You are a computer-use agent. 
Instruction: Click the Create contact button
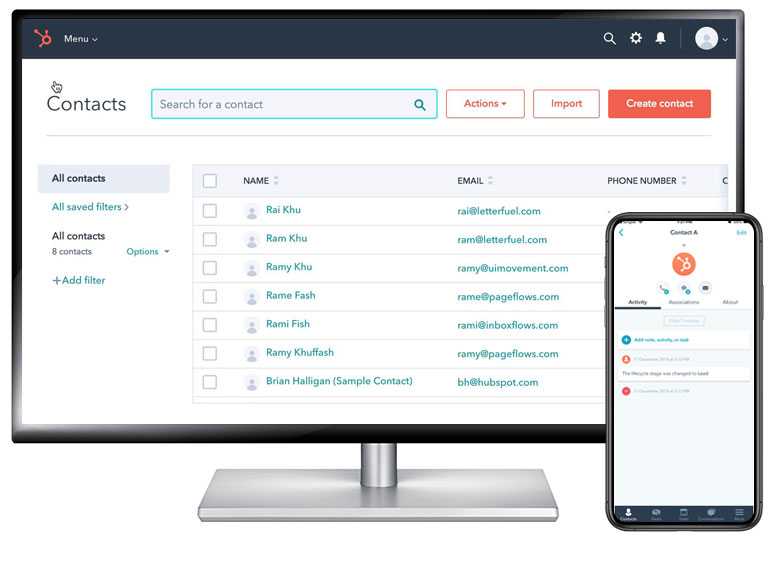(659, 104)
